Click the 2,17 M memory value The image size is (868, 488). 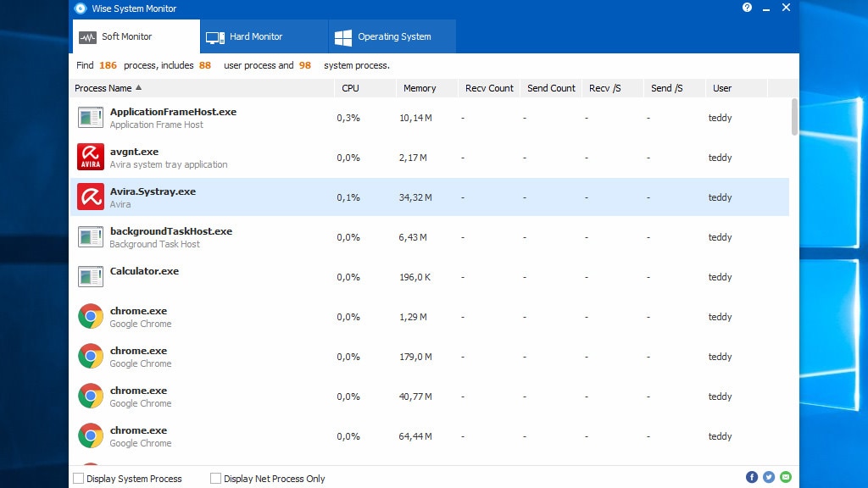click(x=413, y=158)
